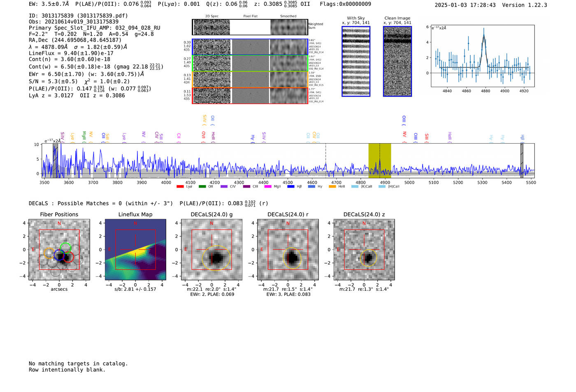The image size is (576, 392).
Task: Click the Obs: 20210614v019_3013175839 line
Action: (x=74, y=22)
